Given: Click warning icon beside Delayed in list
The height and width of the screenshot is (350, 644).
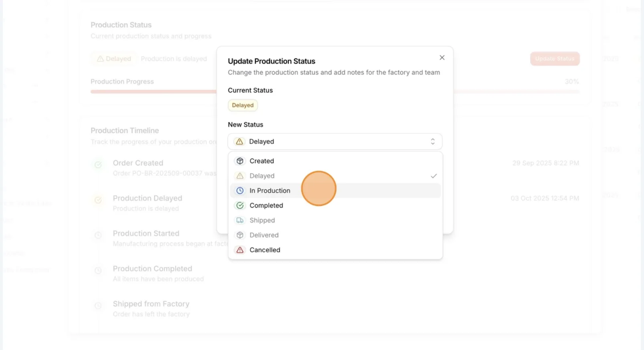Looking at the screenshot, I should click(240, 176).
